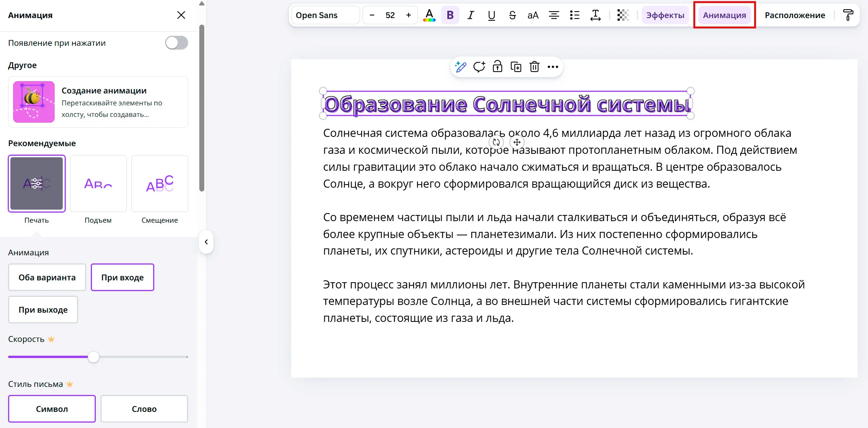Open the text color picker
The width and height of the screenshot is (868, 428).
(429, 15)
